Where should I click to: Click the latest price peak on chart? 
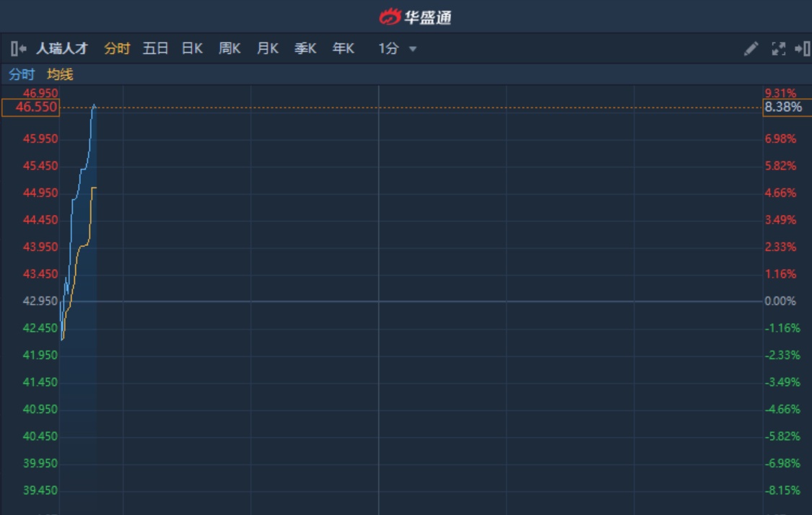click(94, 106)
